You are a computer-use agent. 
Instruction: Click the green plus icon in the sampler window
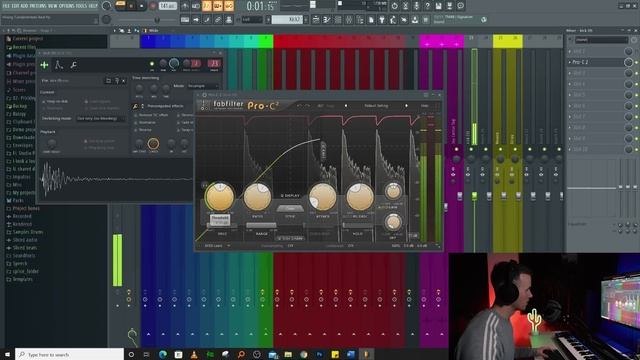[44, 65]
